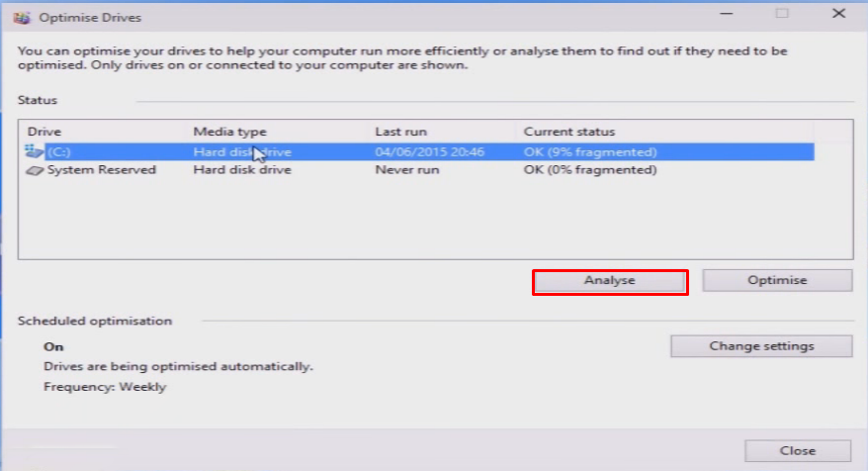Click the Analyse button

(x=610, y=281)
